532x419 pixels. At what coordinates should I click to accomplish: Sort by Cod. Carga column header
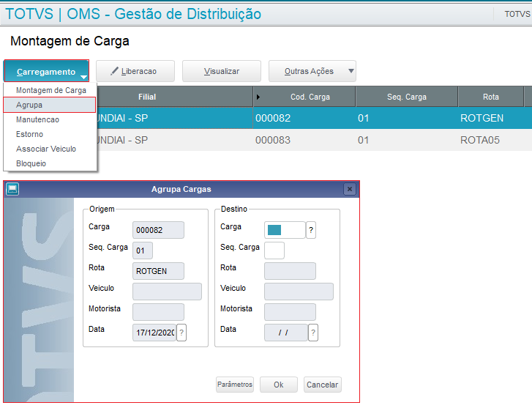click(x=304, y=97)
